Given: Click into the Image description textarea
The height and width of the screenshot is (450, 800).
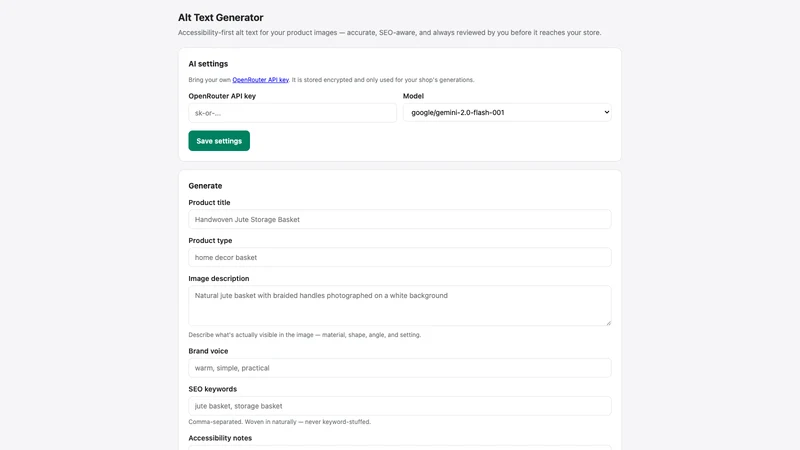Looking at the screenshot, I should coord(399,306).
